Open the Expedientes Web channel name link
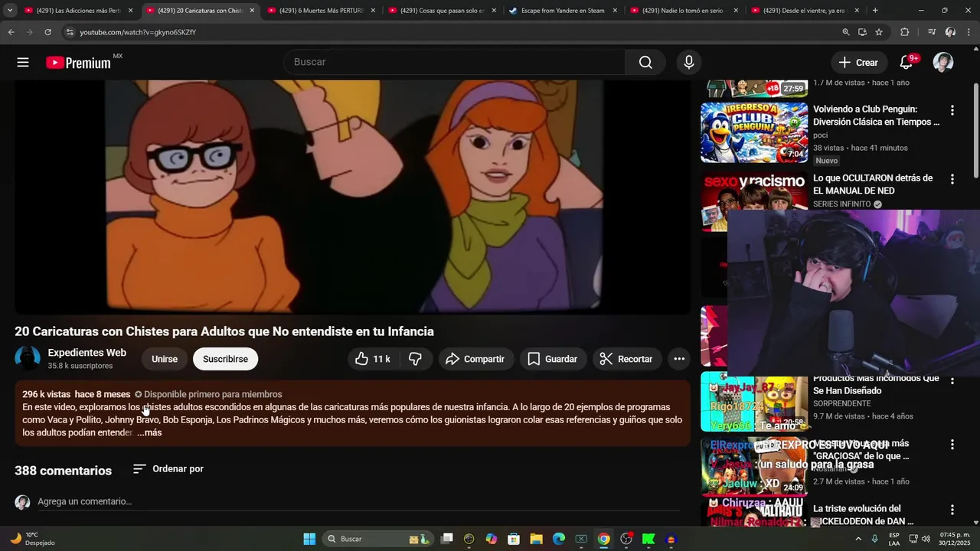Viewport: 980px width, 551px height. (x=87, y=353)
